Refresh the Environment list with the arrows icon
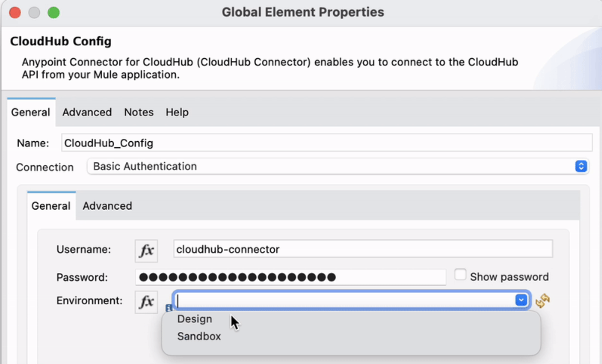 coord(543,301)
